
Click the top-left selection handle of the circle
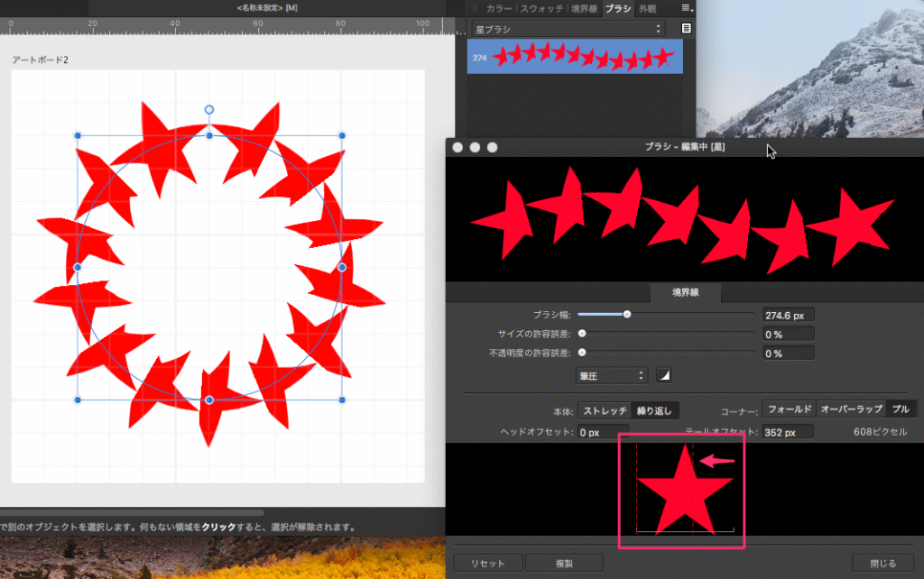coord(78,135)
